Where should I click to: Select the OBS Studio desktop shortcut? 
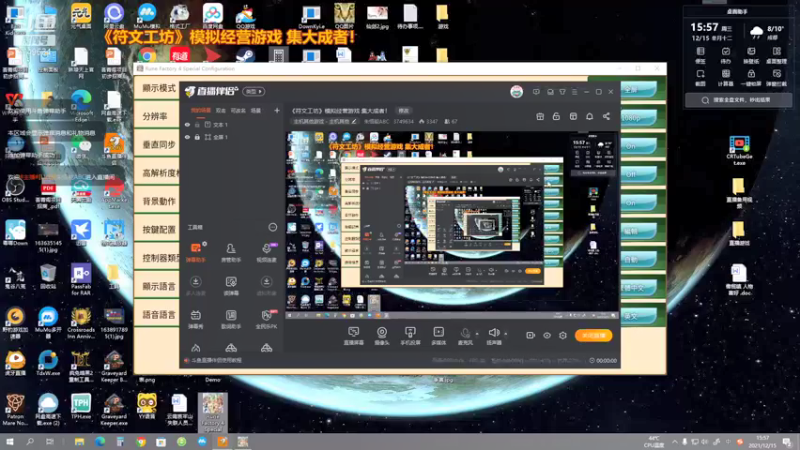point(15,189)
